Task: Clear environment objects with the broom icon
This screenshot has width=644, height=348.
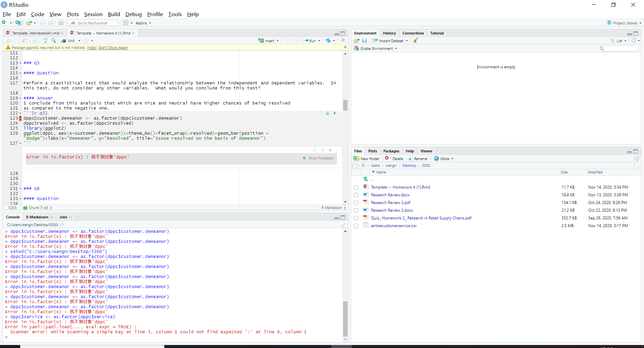Action: click(416, 41)
